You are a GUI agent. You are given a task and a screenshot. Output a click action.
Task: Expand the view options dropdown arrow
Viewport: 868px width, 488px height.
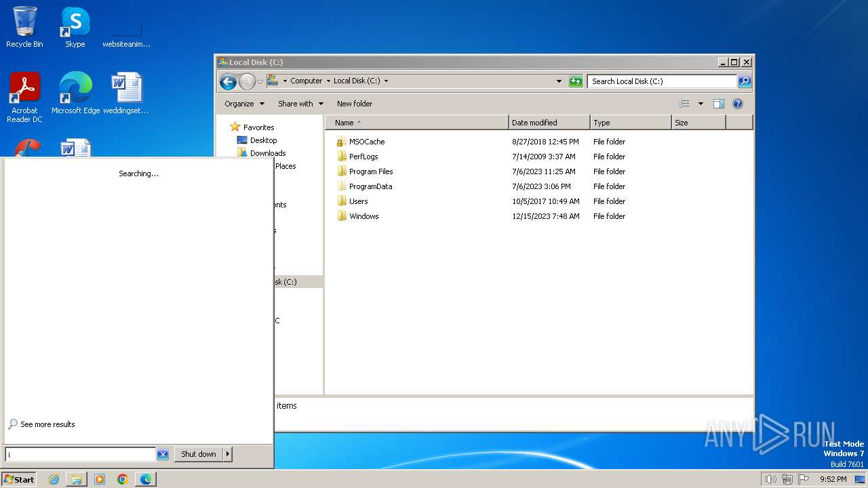click(x=701, y=104)
